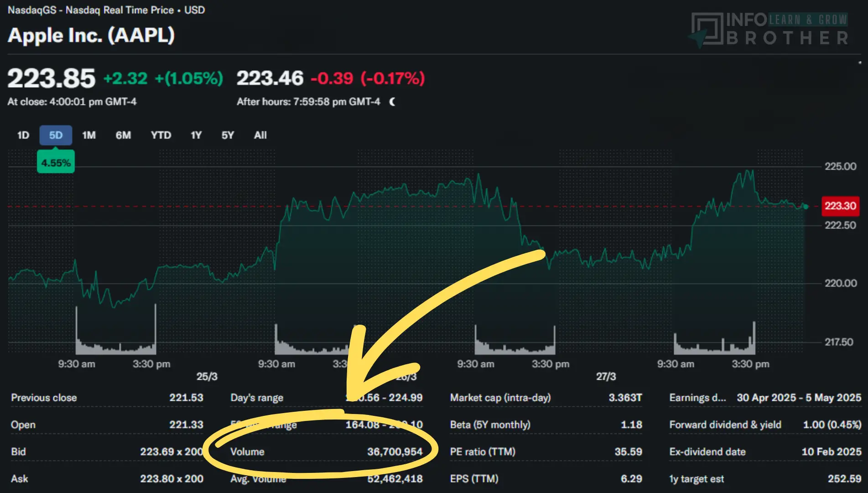Click the Beta value 1.18
This screenshot has height=493, width=868.
(631, 425)
